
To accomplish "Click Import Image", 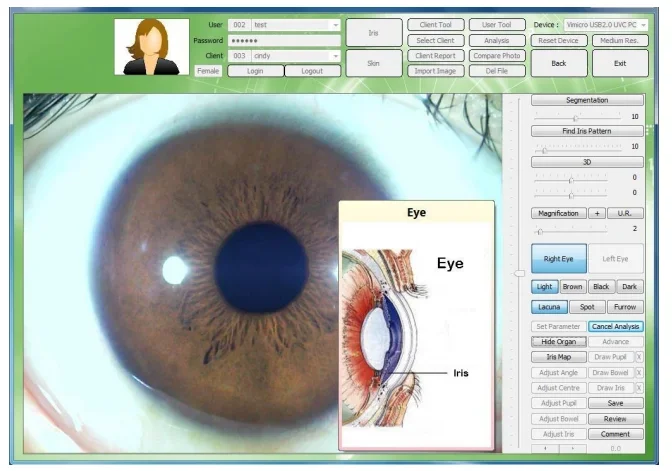I will click(435, 71).
